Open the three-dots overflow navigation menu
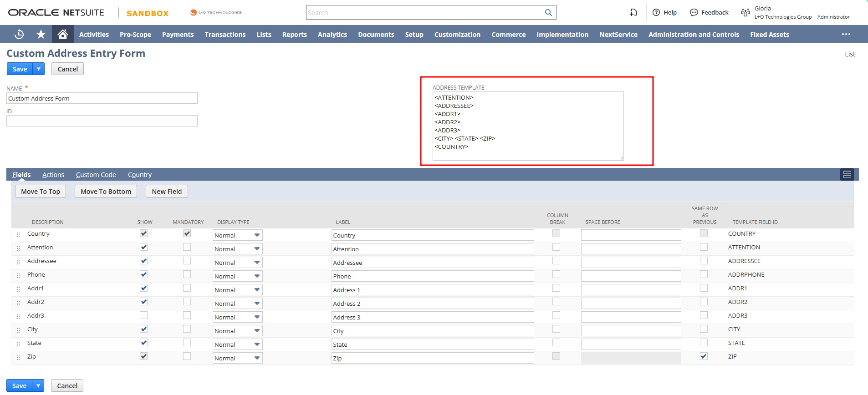This screenshot has height=395, width=868. 846,34
